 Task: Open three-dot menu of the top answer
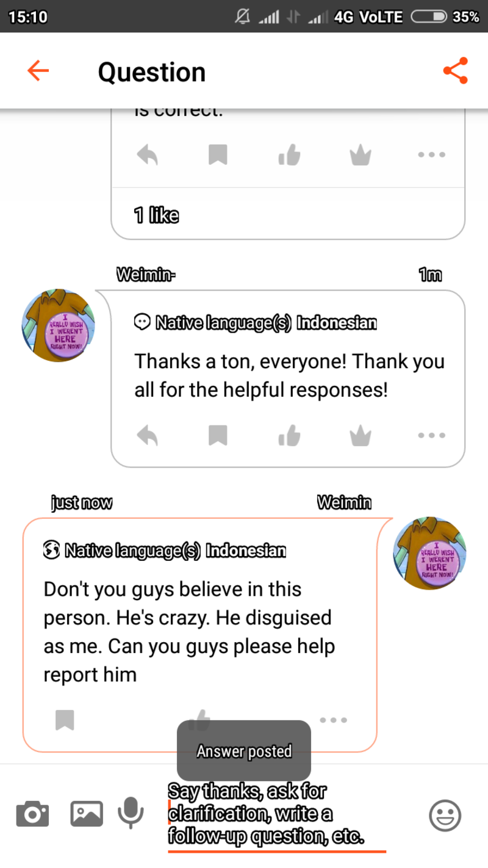[432, 154]
